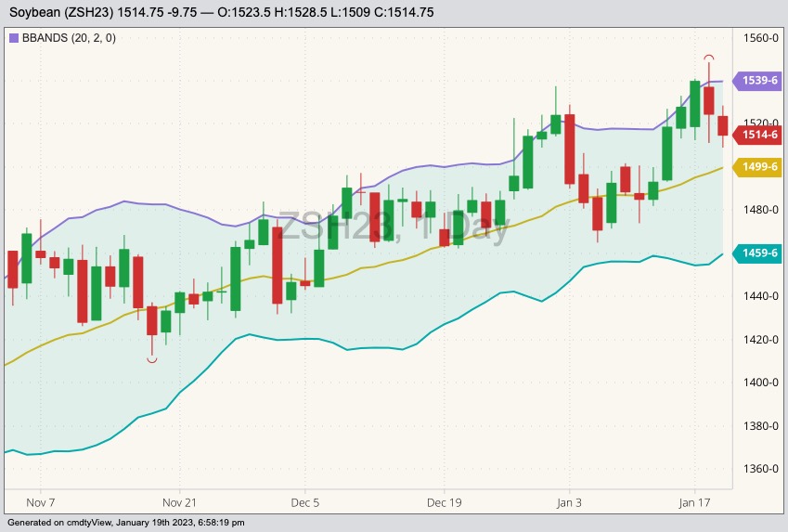The image size is (788, 532).
Task: Click the 1360-0 price axis label
Action: pyautogui.click(x=761, y=469)
